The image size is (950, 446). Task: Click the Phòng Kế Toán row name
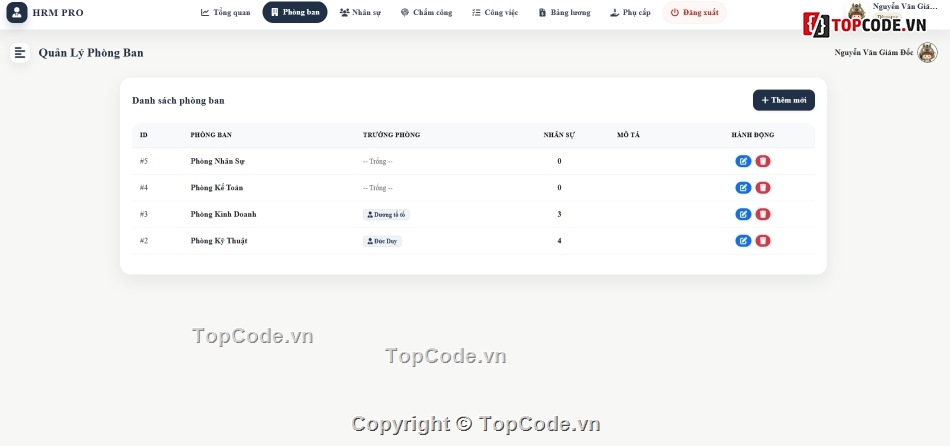[x=217, y=188]
